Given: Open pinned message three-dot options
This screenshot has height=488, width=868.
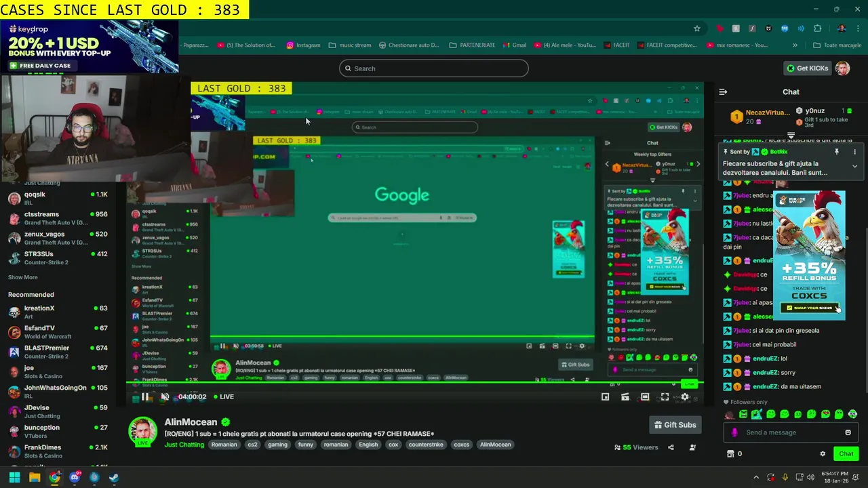Looking at the screenshot, I should [854, 152].
